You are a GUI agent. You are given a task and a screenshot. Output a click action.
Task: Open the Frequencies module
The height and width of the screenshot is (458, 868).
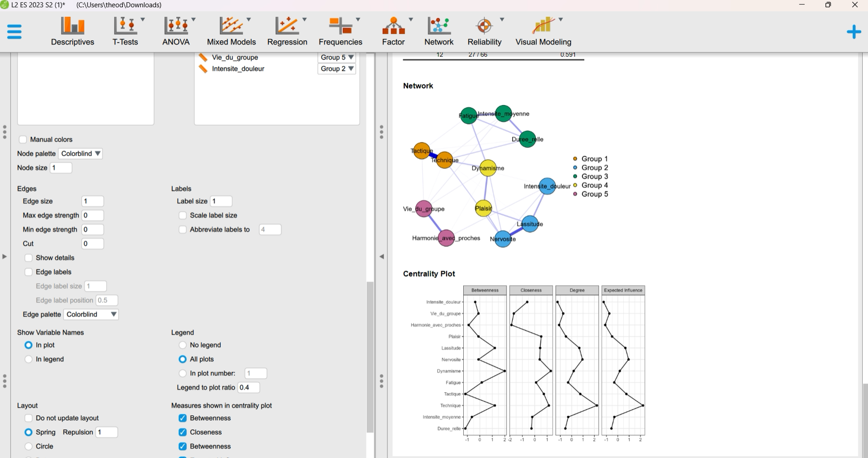coord(340,32)
